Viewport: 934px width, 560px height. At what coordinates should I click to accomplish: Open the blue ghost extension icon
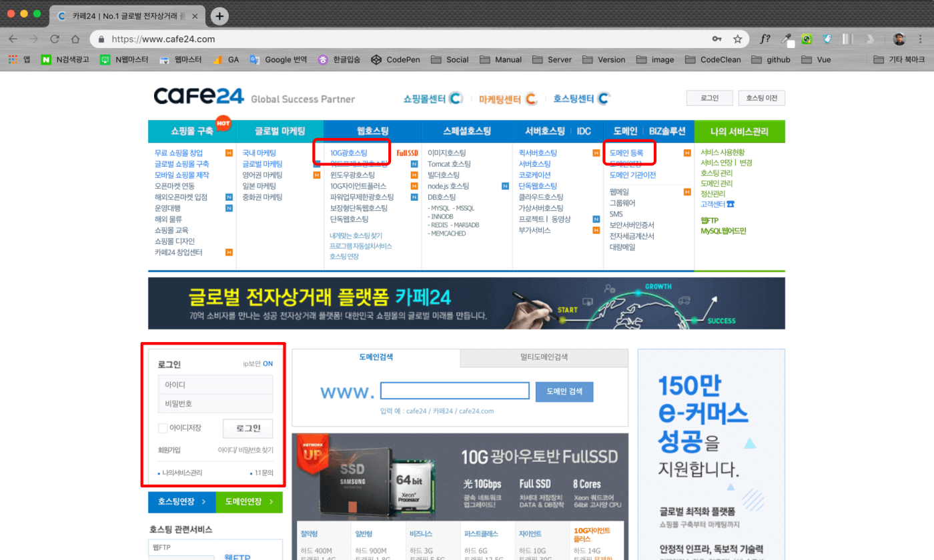point(828,39)
